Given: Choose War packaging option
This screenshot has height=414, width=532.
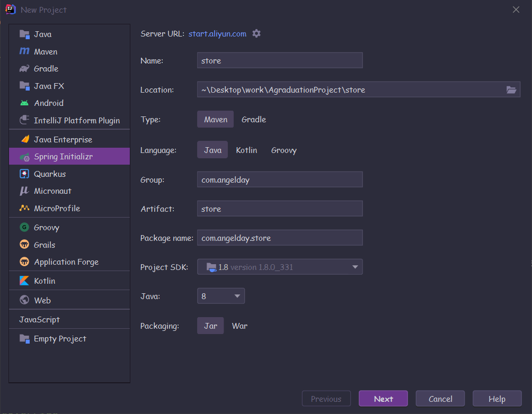Looking at the screenshot, I should point(240,326).
